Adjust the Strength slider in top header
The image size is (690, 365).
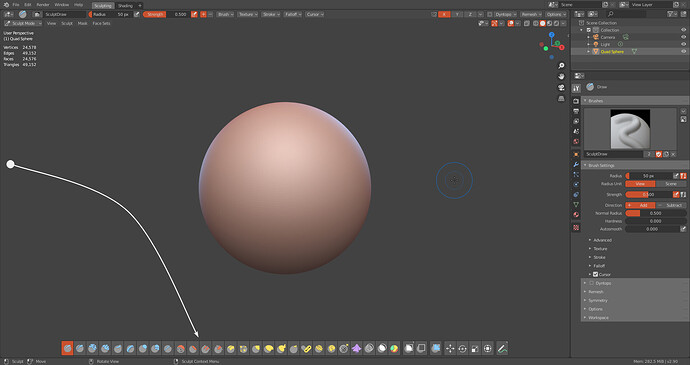pyautogui.click(x=167, y=14)
